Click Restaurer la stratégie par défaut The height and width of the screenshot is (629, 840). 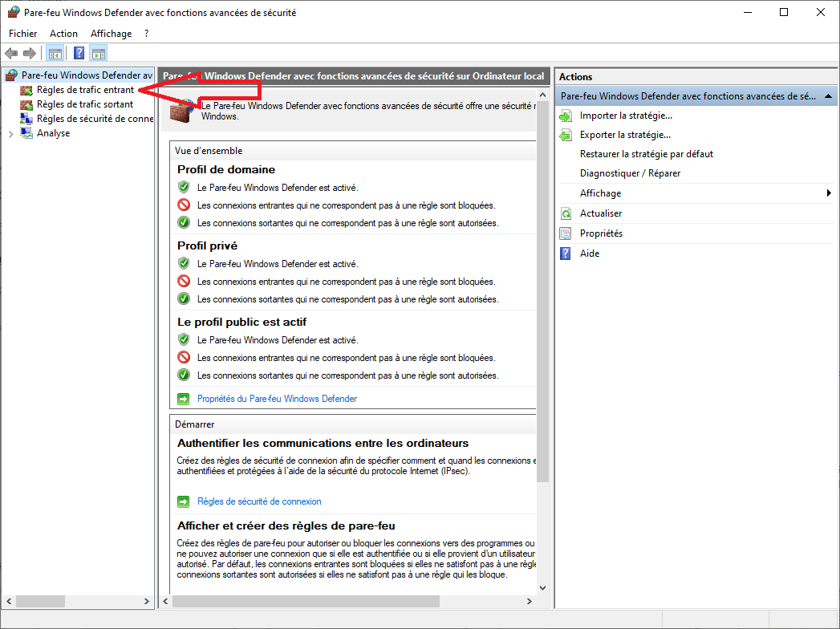647,154
